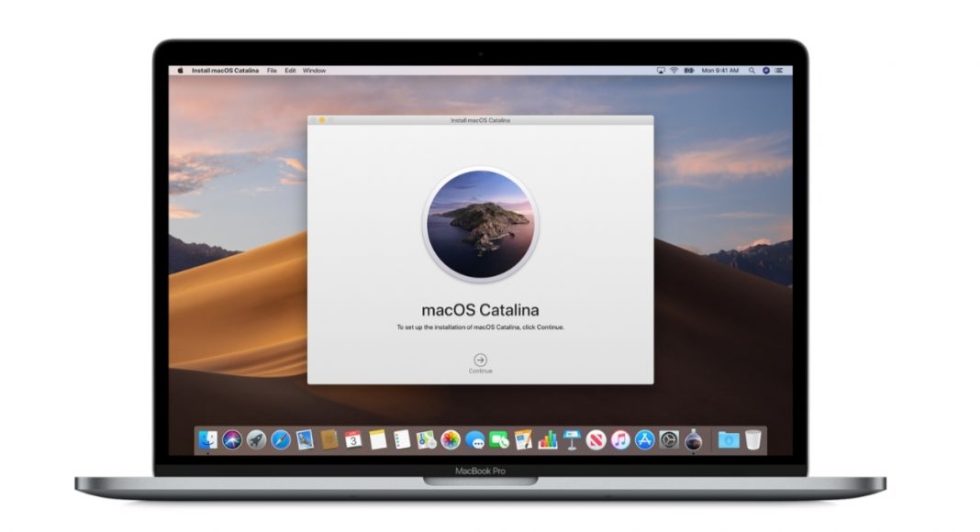Viewport: 980px width, 532px height.
Task: Open System Preferences gear in dock
Action: (x=669, y=440)
